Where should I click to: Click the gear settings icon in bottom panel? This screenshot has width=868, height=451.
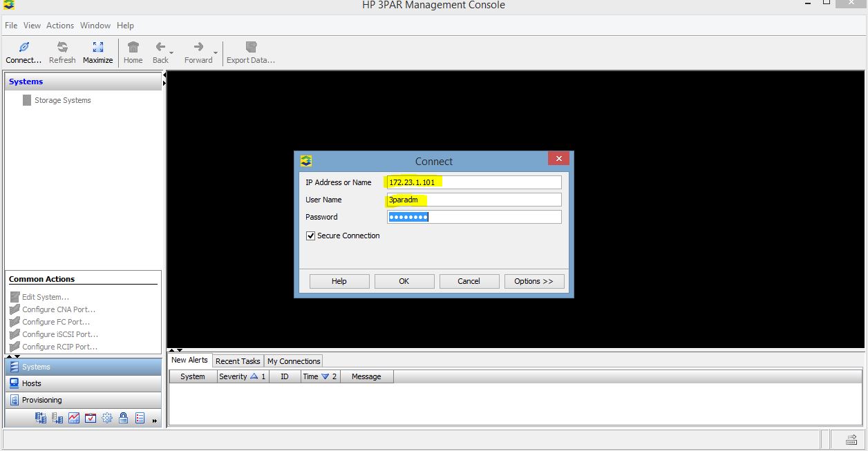pyautogui.click(x=107, y=418)
